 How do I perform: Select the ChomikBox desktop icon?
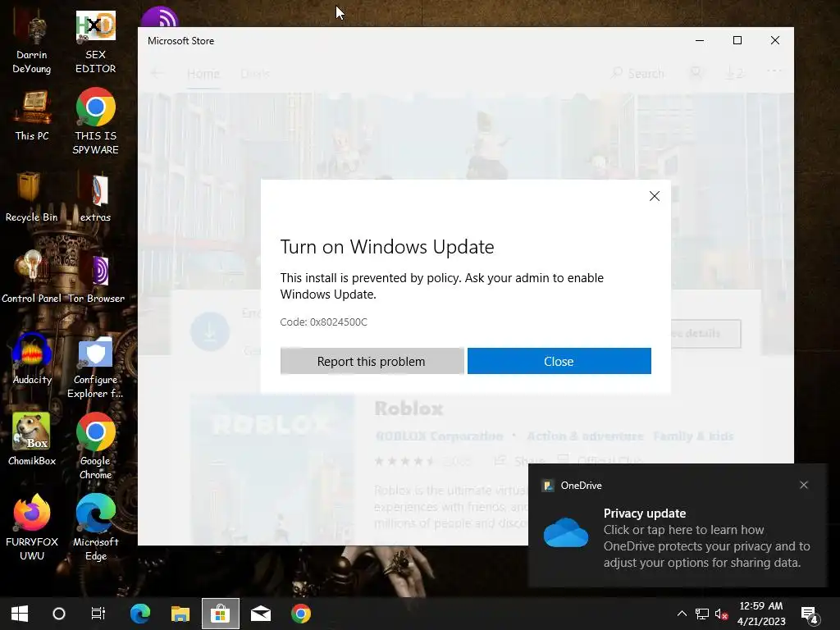[x=32, y=440]
